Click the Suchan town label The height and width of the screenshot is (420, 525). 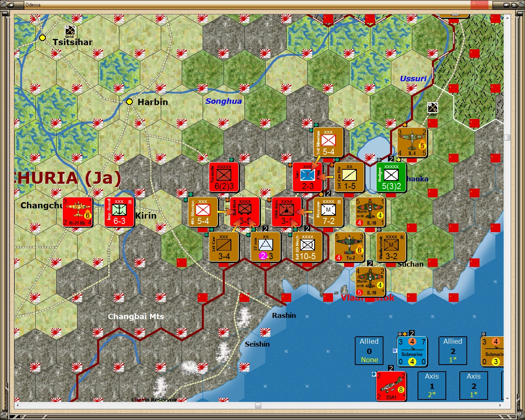(410, 264)
